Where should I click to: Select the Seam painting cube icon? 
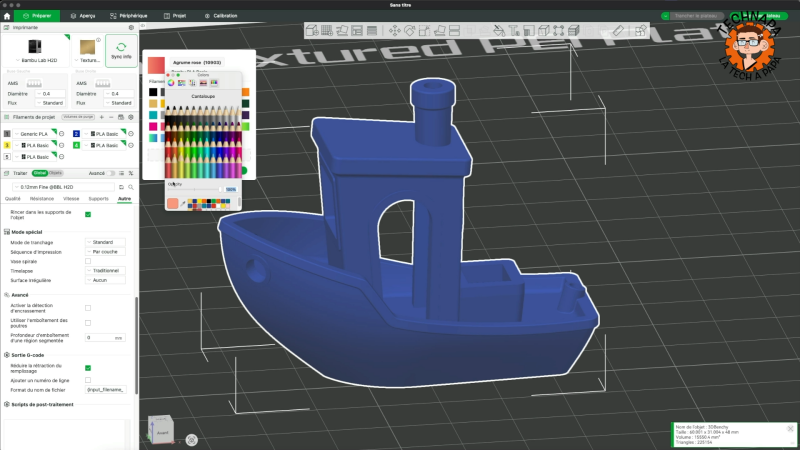(x=544, y=31)
